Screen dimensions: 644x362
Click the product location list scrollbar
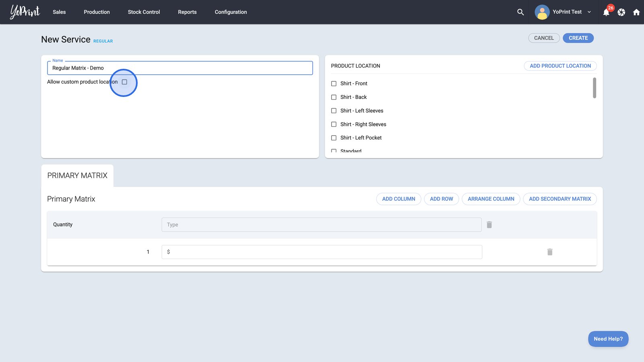pyautogui.click(x=594, y=88)
